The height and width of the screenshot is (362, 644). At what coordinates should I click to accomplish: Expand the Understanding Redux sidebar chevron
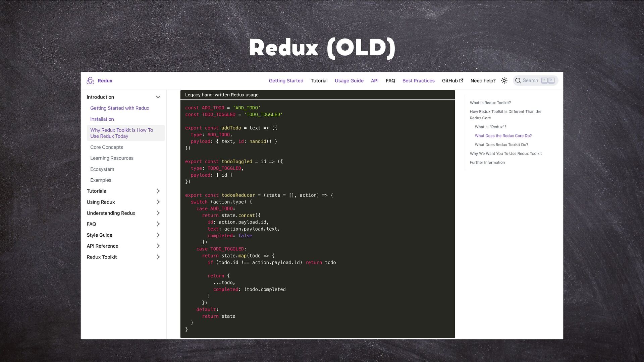(158, 213)
